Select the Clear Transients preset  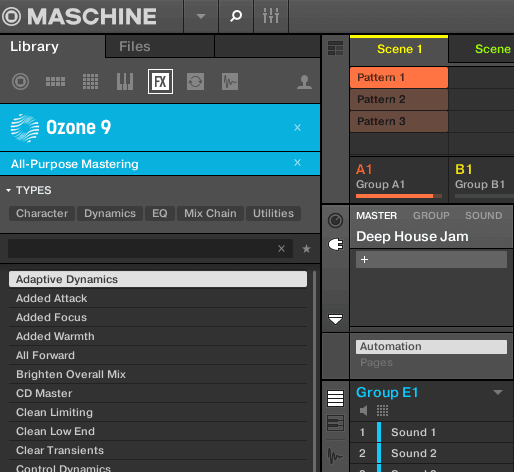158,450
